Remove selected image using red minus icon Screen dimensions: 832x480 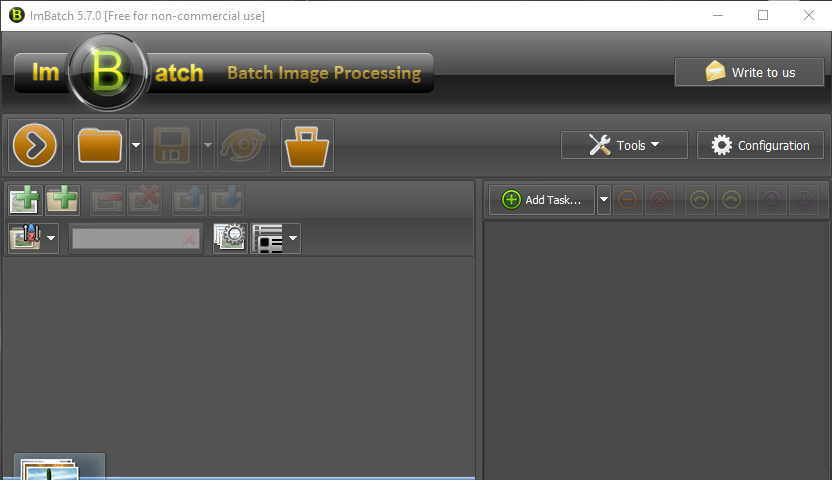(x=107, y=200)
